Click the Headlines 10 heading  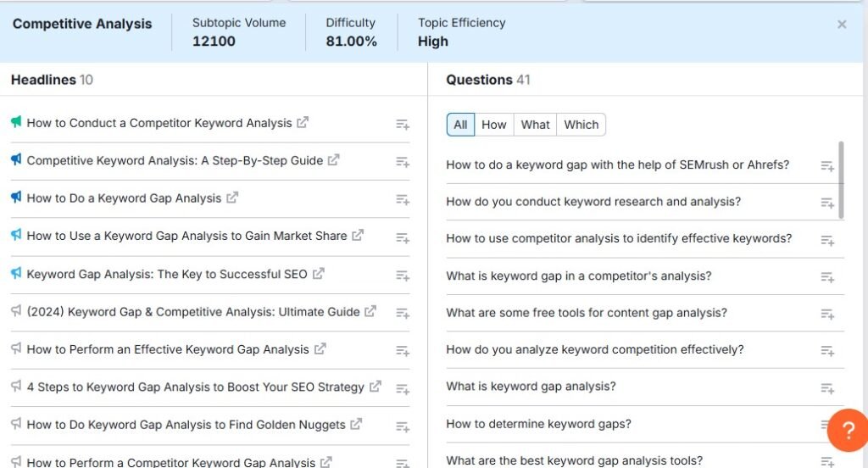[52, 80]
